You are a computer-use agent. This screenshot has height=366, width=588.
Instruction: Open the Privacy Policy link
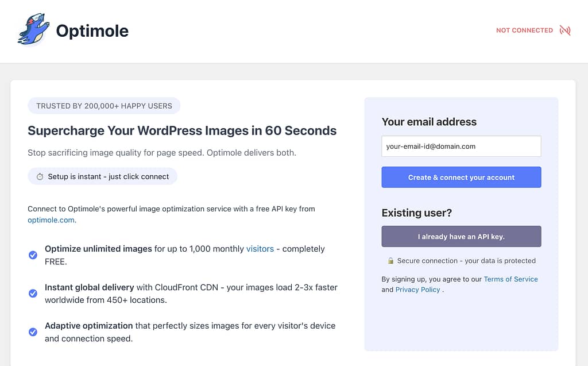[418, 290]
